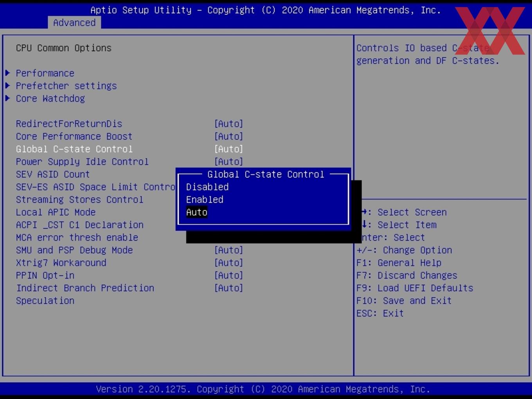
Task: Select the SMU and PSP Debug Mode label
Action: click(74, 250)
